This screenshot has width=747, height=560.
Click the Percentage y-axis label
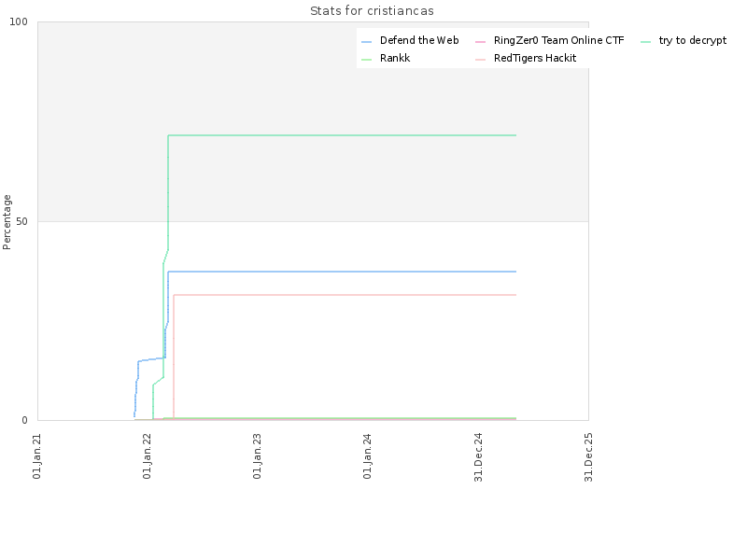[x=7, y=222]
